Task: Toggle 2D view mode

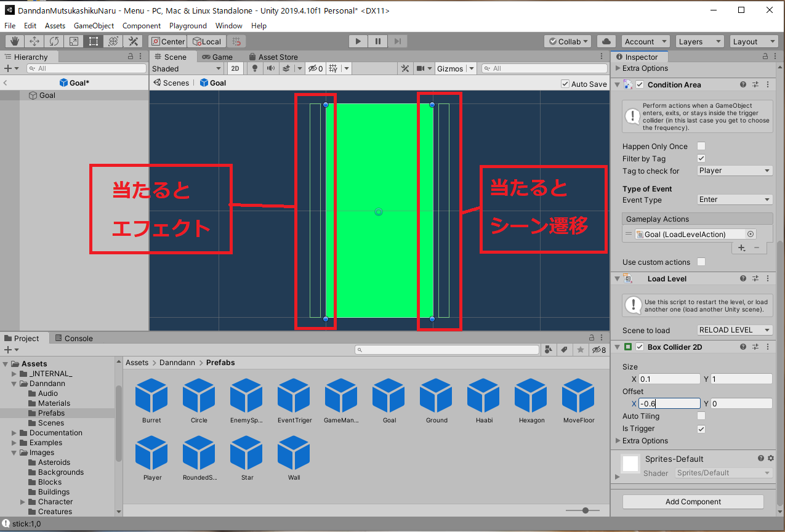Action: 235,68
